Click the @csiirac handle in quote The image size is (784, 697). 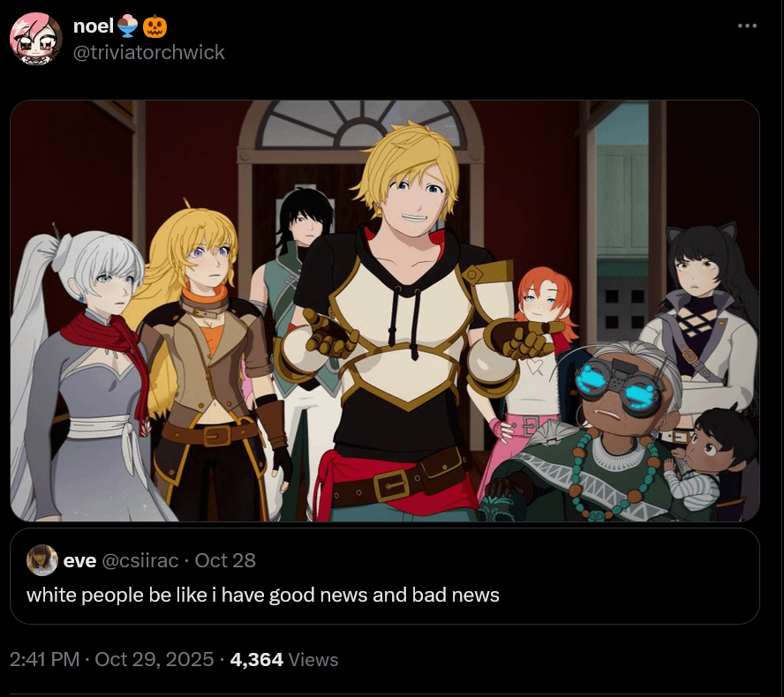point(140,560)
